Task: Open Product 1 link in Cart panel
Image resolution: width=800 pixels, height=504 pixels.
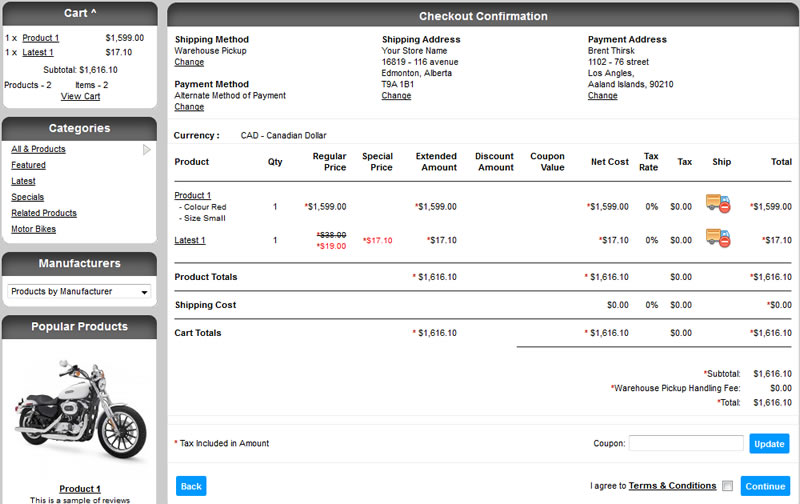Action: 41,38
